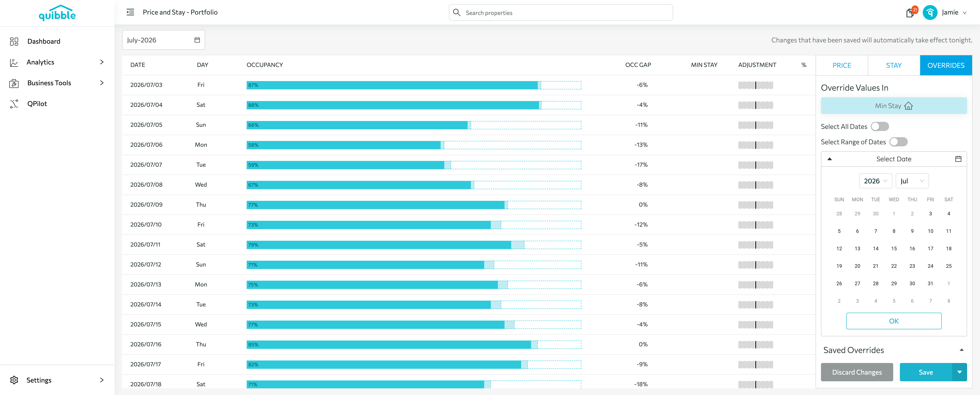Switch to the STAY tab

point(894,65)
